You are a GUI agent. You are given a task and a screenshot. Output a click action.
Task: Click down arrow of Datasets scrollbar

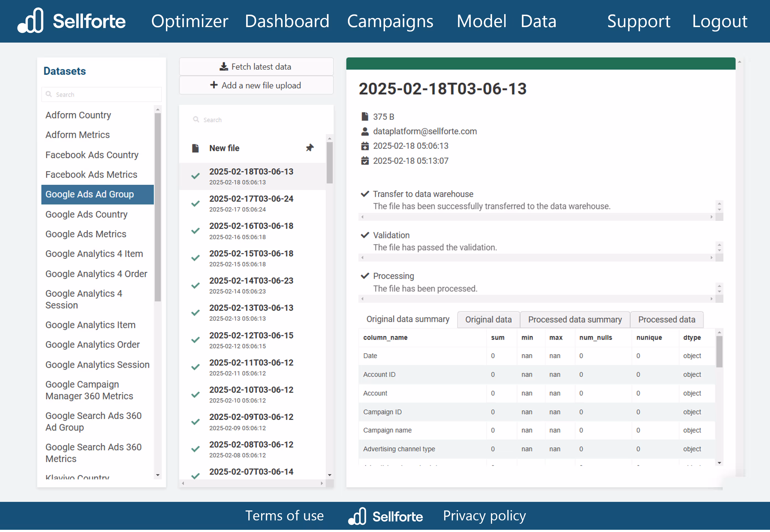point(158,475)
